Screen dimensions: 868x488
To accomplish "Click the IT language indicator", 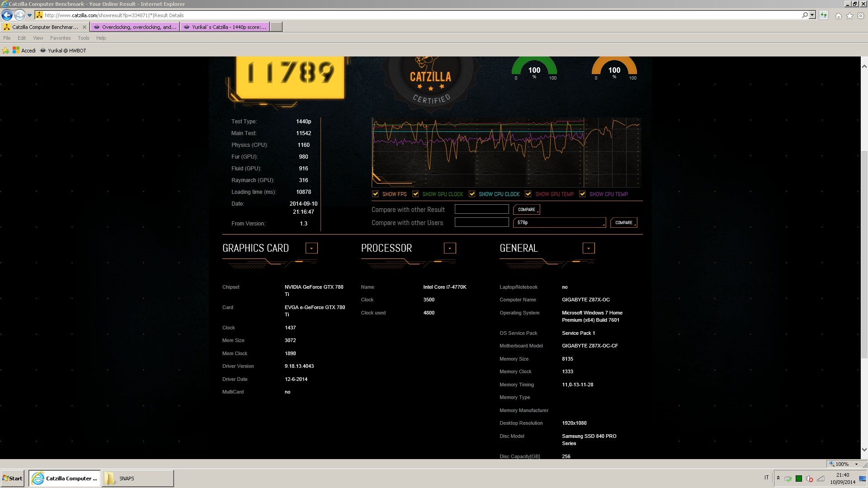I will click(x=767, y=478).
